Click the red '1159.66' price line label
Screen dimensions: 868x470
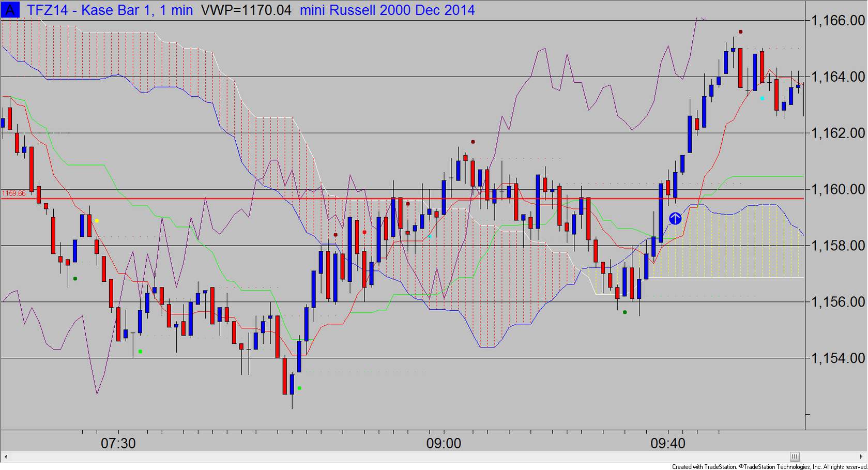13,193
